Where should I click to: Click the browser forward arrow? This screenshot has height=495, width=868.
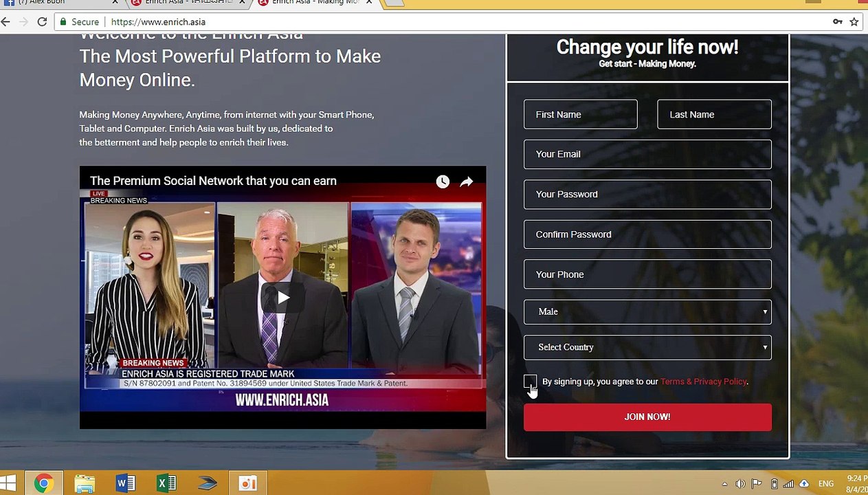pos(24,22)
